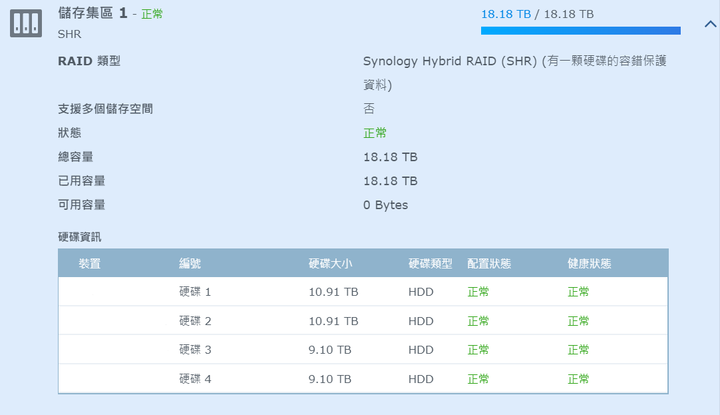This screenshot has width=720, height=415.
Task: Click the green 正常 status beside the title
Action: 152,14
